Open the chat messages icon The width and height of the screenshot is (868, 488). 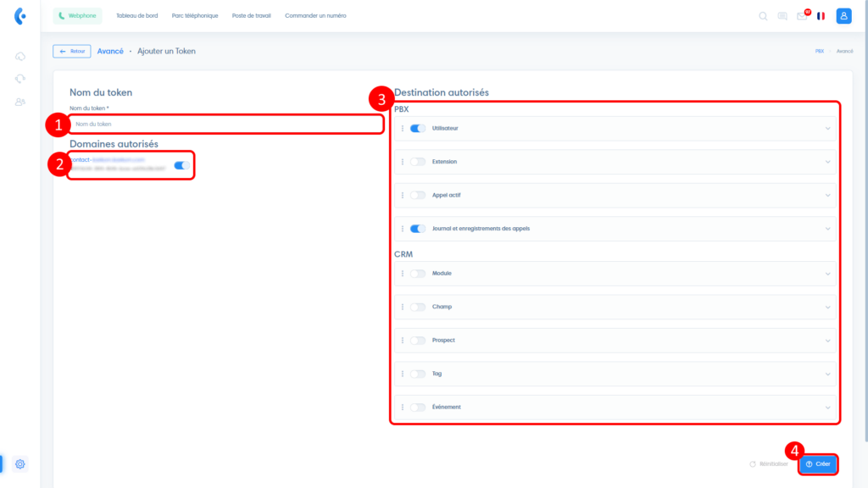782,16
